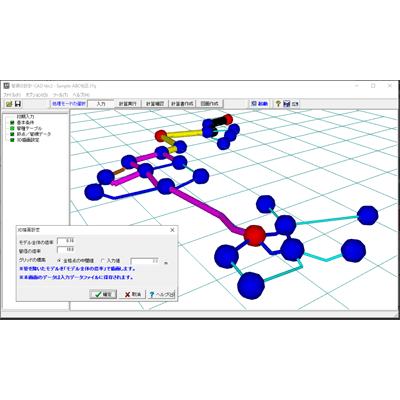Click the last icon at the toolbar's right end

click(x=295, y=104)
